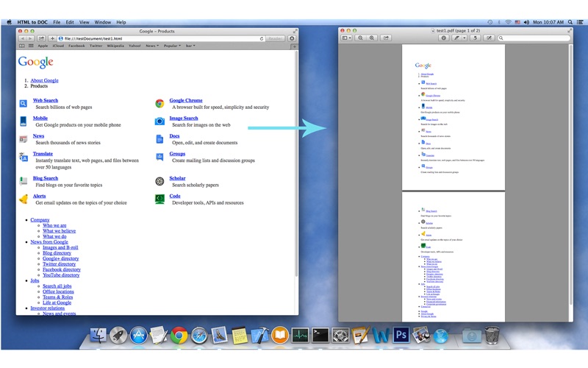The height and width of the screenshot is (368, 588).
Task: Click the Preview window vertical scrollbar
Action: pos(571,174)
